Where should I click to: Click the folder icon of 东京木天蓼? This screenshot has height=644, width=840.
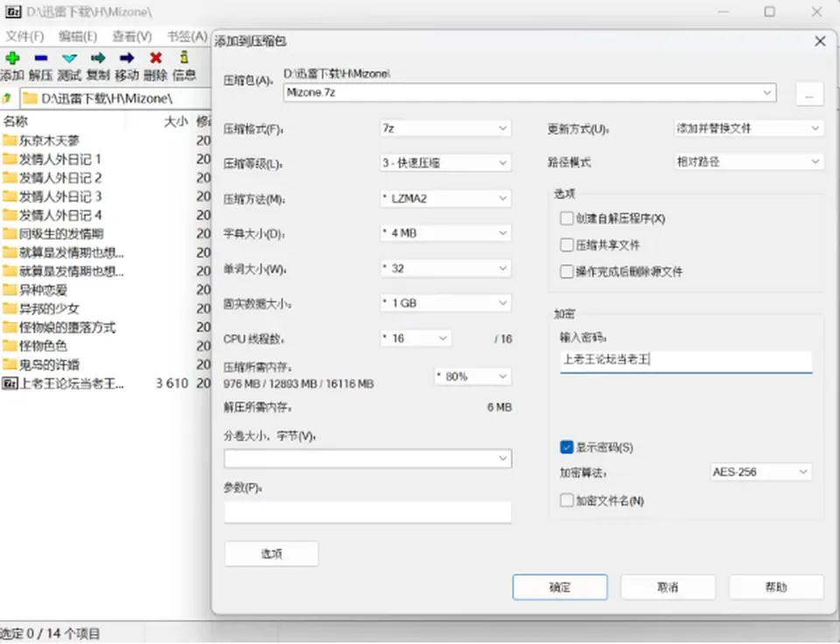10,141
